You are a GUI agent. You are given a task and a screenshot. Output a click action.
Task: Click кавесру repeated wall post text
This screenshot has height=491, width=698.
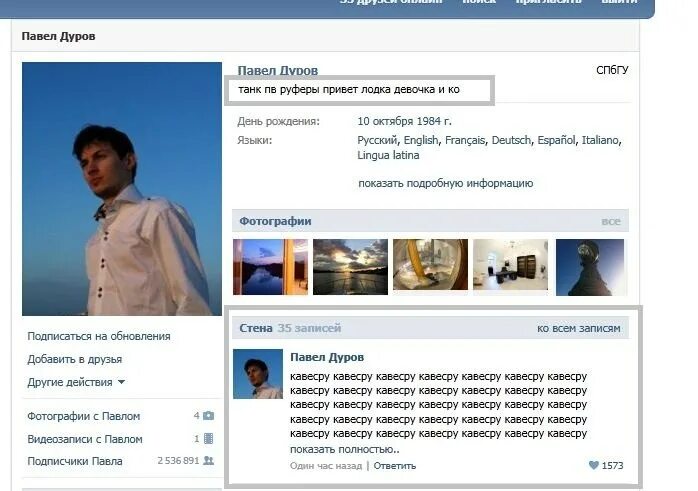438,405
